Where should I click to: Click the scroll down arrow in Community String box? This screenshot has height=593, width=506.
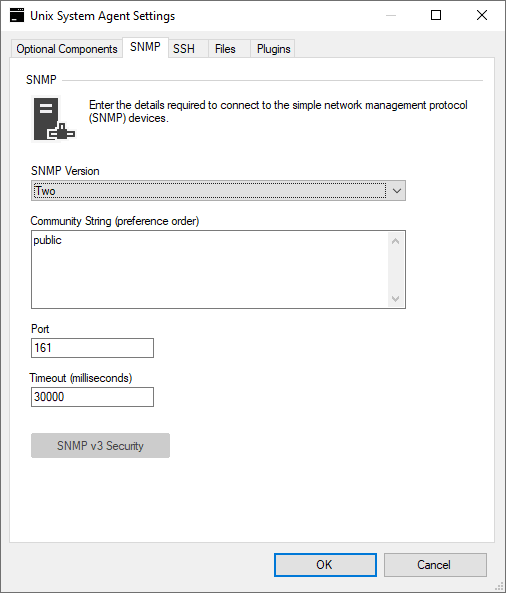pos(396,299)
